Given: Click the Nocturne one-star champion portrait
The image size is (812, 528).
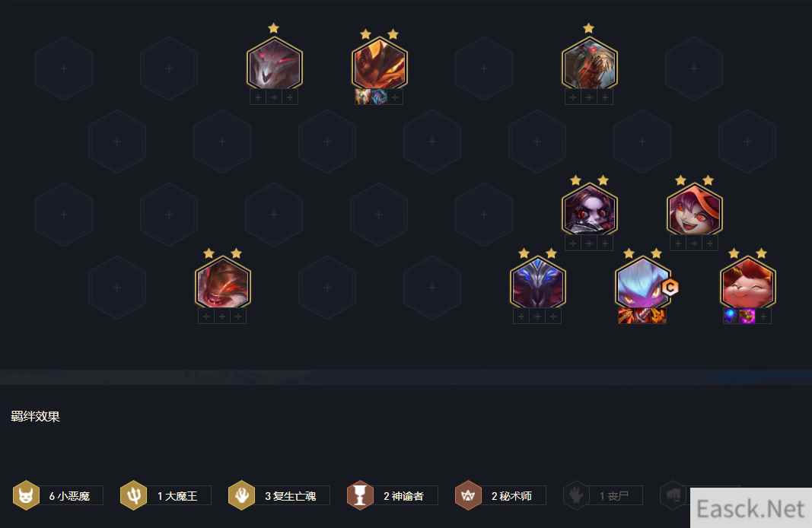Looking at the screenshot, I should [x=275, y=63].
